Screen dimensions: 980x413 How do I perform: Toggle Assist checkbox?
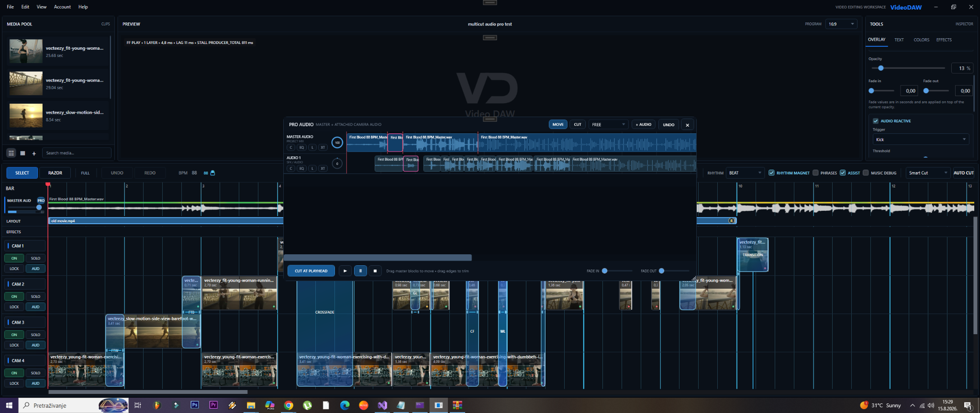[x=843, y=173]
